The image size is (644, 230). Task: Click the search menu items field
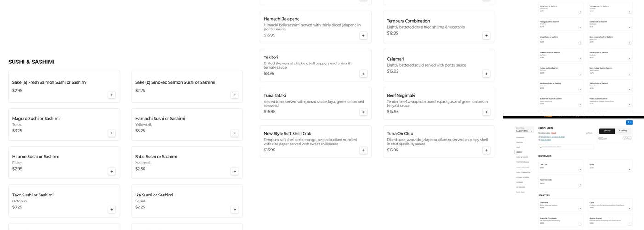[x=566, y=147]
